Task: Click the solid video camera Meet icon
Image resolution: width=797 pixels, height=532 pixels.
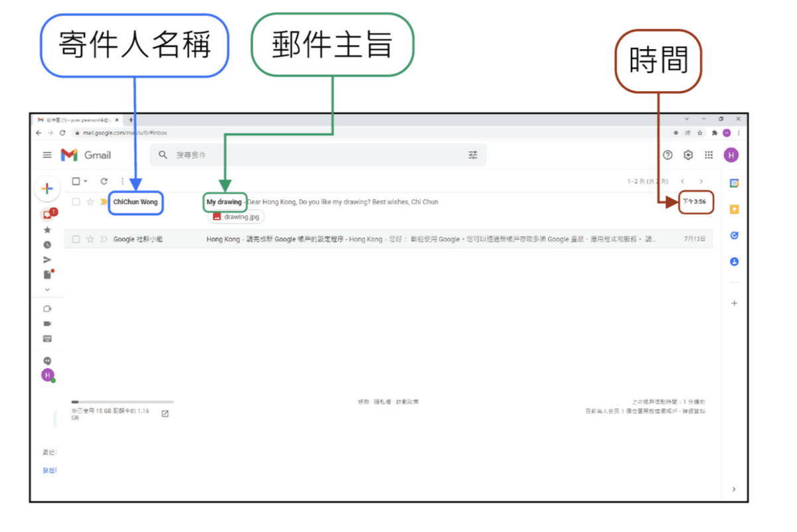Action: click(x=47, y=323)
